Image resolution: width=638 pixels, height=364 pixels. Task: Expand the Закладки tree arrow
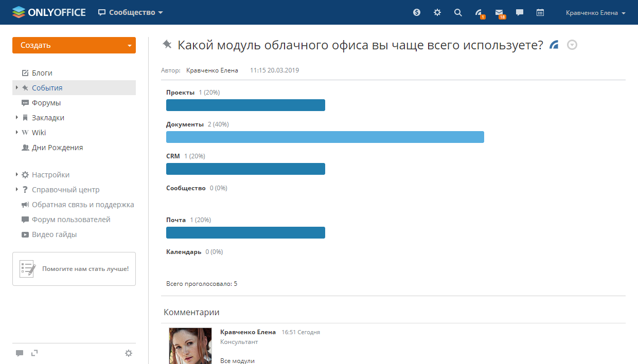pyautogui.click(x=17, y=118)
